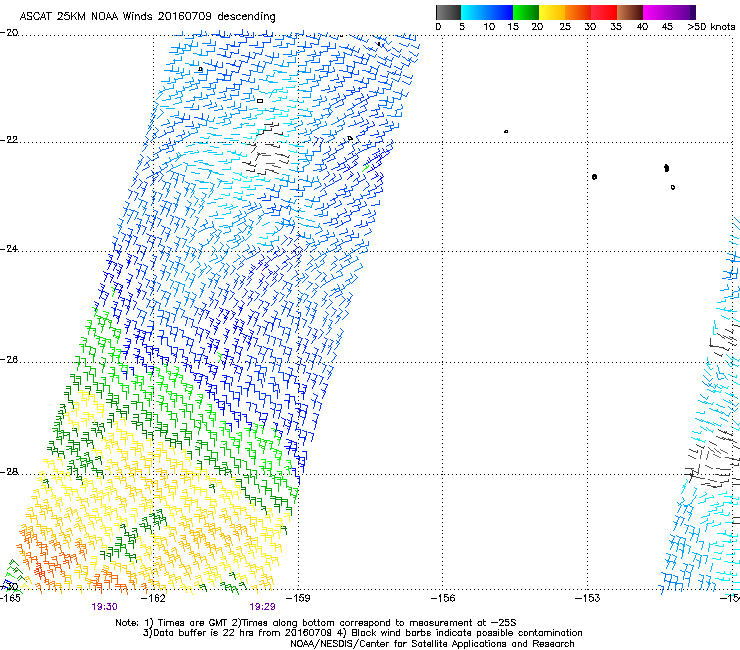The height and width of the screenshot is (650, 740).
Task: Click the -162 longitude axis label
Action: point(154,598)
